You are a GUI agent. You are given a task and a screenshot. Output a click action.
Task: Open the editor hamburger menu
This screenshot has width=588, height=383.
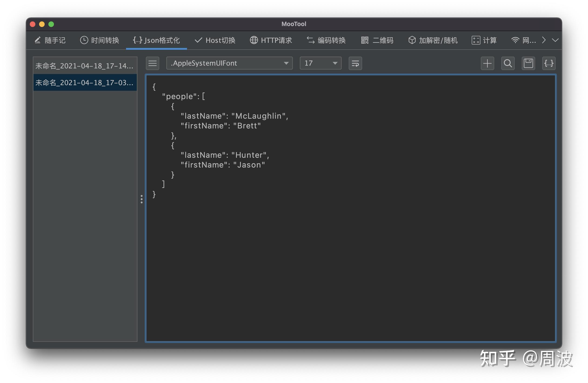click(x=152, y=64)
